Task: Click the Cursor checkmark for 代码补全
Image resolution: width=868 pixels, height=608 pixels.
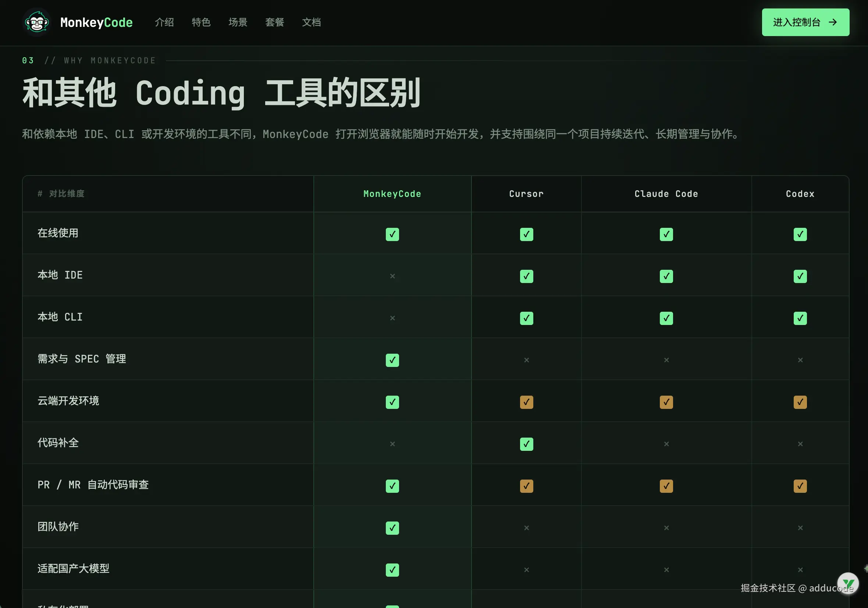Action: click(526, 444)
